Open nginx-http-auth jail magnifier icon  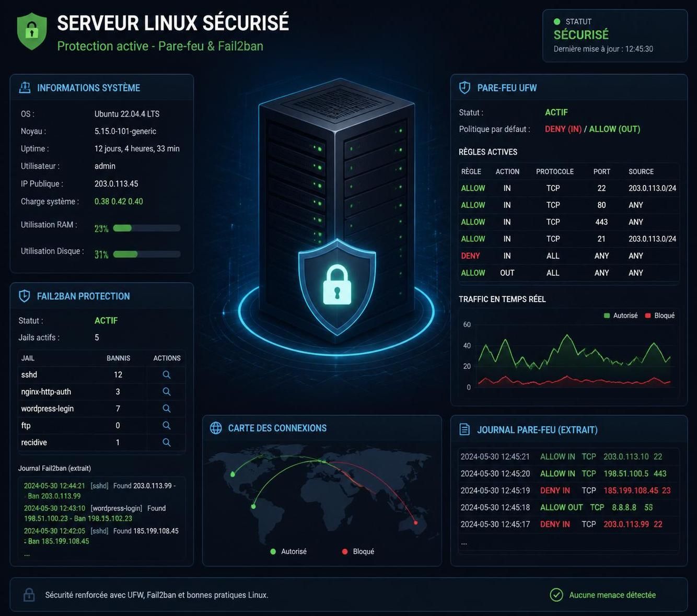pos(167,391)
